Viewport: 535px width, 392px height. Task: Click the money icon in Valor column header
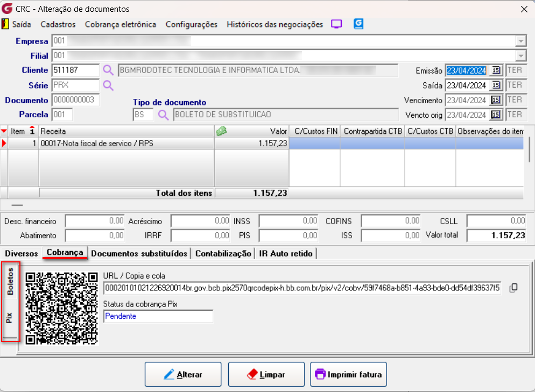[221, 131]
